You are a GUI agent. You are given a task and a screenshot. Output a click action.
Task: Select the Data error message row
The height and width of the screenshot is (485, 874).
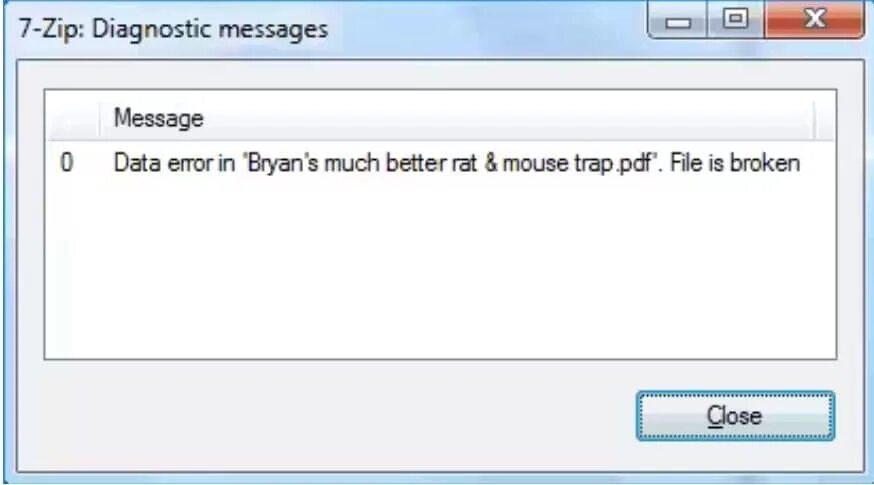point(440,163)
